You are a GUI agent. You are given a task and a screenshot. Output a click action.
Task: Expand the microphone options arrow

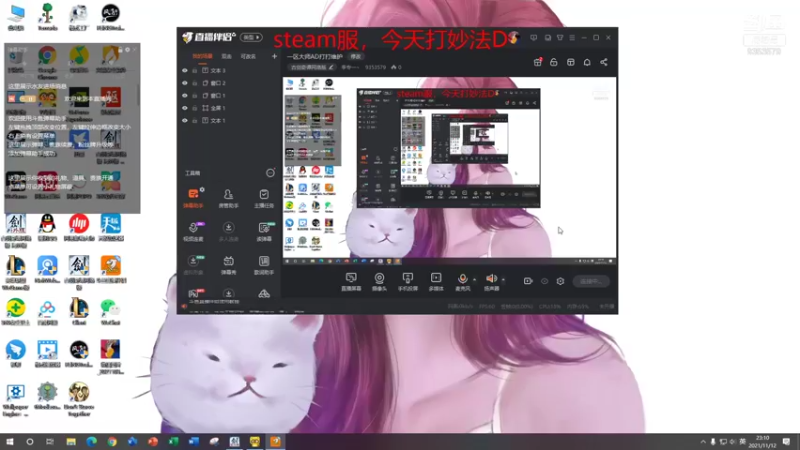[x=474, y=280]
